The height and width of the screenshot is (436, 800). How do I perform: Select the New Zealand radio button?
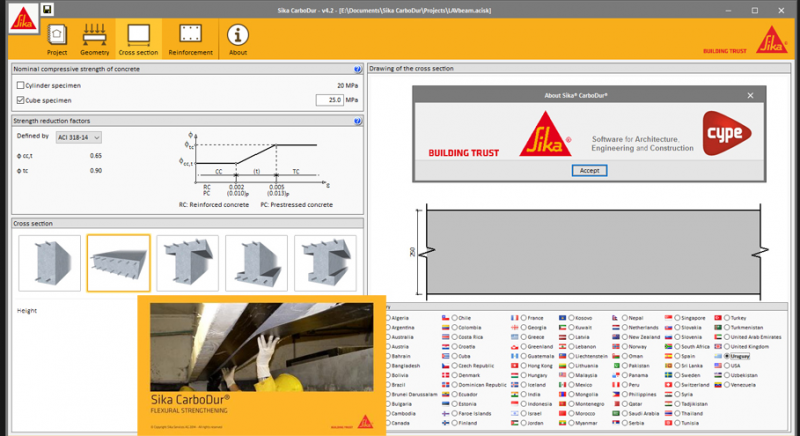click(624, 337)
